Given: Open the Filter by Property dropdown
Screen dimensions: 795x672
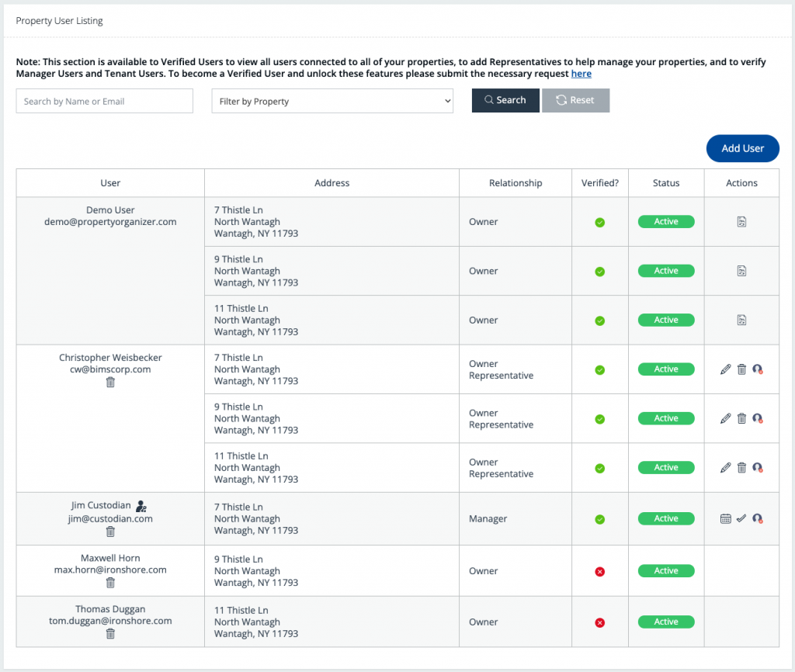Looking at the screenshot, I should (x=332, y=100).
